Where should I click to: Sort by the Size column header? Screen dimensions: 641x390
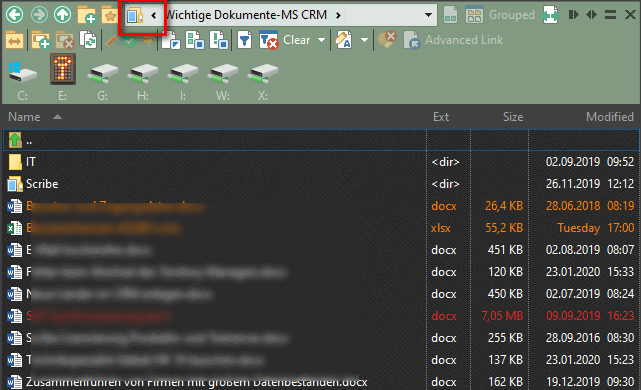(513, 117)
